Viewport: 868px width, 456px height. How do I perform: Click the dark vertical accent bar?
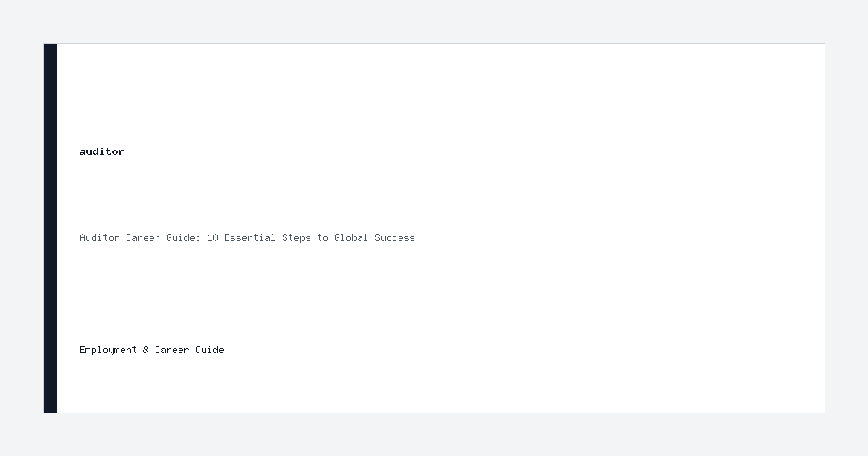pyautogui.click(x=51, y=228)
